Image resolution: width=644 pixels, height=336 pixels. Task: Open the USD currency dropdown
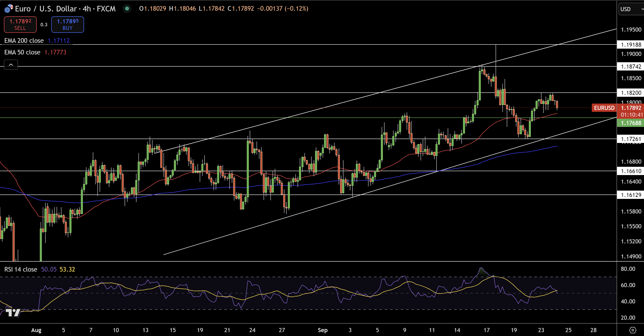coord(632,9)
